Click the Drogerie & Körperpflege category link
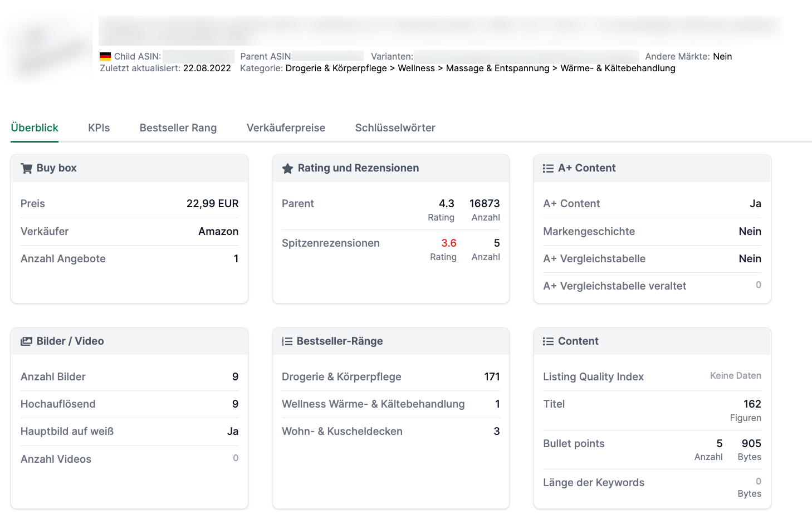This screenshot has height=519, width=812. 336,68
